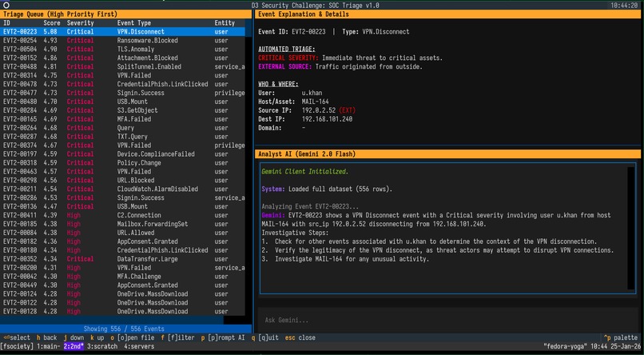Click the Analyst AI panel scrollbar
Viewport: 644px width, 355px height.
tap(631, 228)
